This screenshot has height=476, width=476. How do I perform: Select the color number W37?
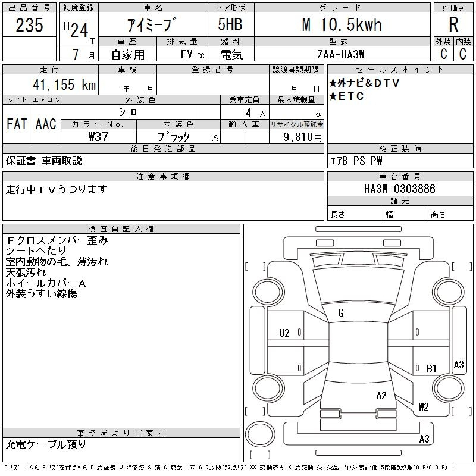(99, 136)
